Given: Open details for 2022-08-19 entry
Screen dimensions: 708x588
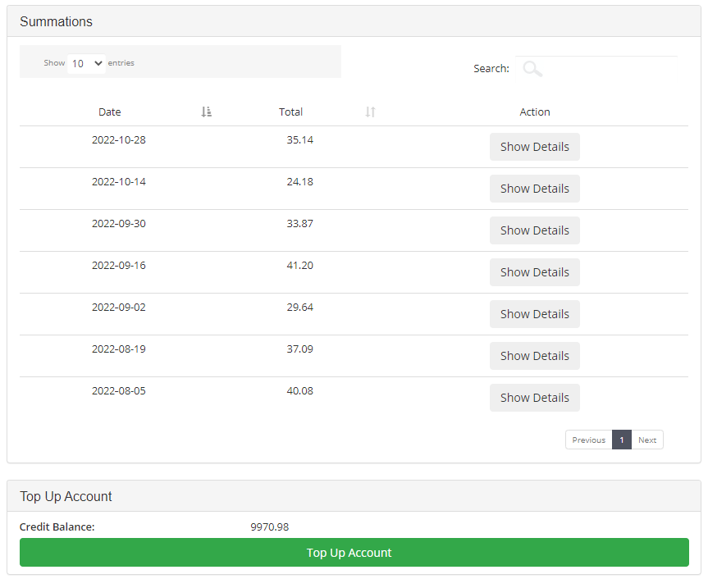Looking at the screenshot, I should tap(534, 356).
